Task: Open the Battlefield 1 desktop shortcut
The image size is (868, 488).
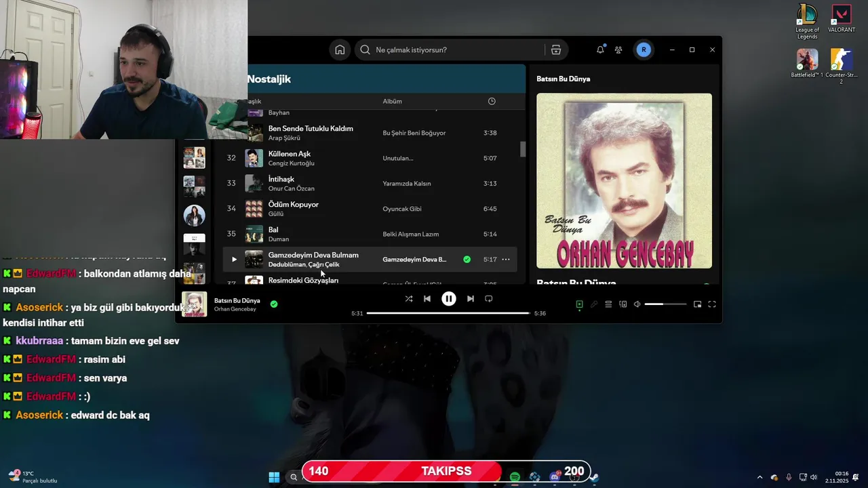Action: tap(807, 64)
